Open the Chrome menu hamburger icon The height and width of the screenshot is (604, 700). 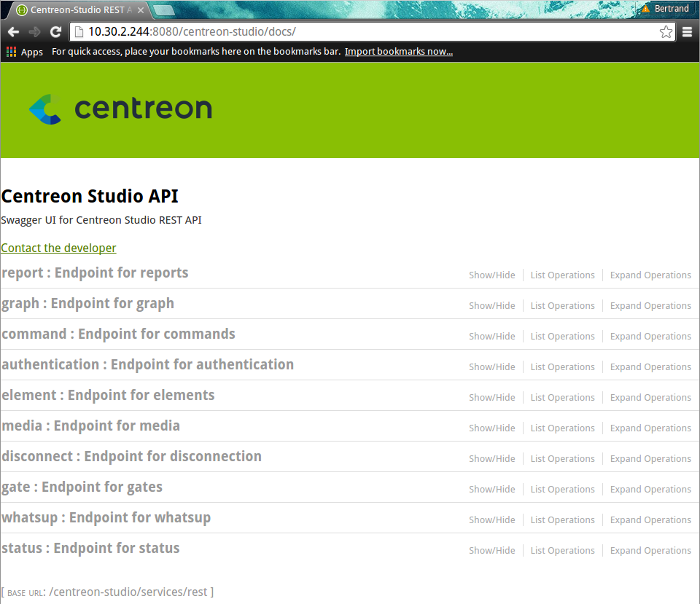[686, 32]
